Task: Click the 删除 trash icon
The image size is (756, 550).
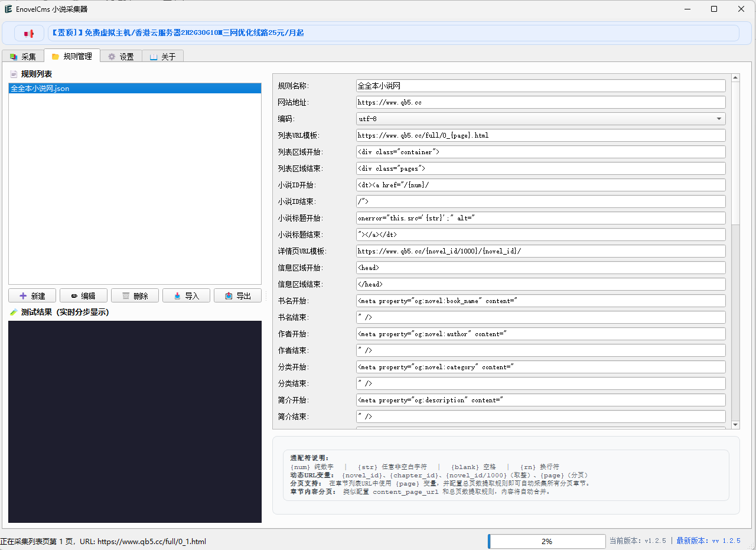Action: (126, 296)
